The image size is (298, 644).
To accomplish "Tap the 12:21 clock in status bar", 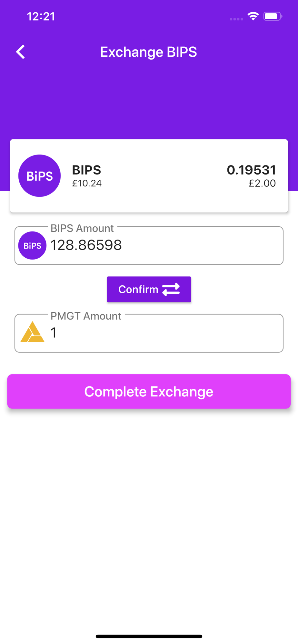I will pyautogui.click(x=41, y=16).
